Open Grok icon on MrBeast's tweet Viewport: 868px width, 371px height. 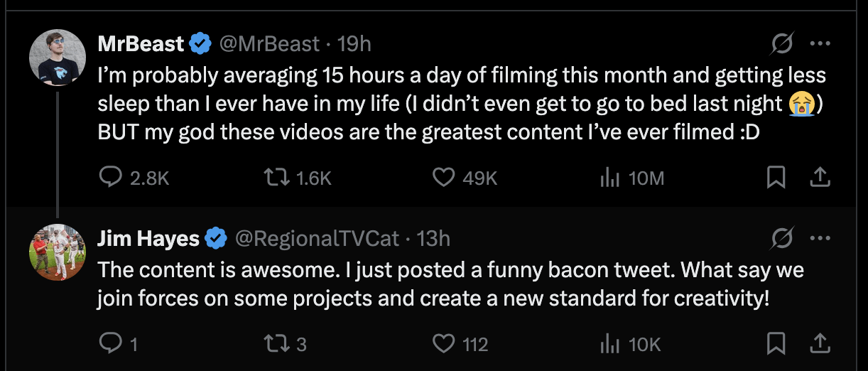(x=782, y=45)
